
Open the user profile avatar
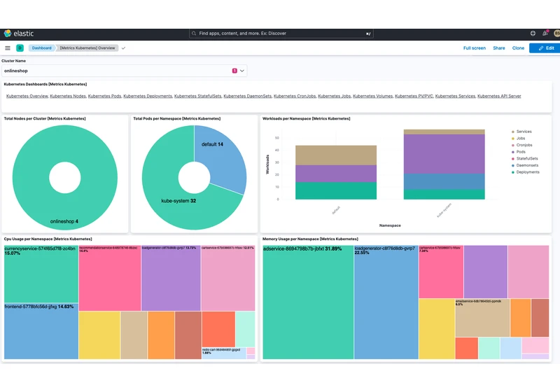coord(556,33)
